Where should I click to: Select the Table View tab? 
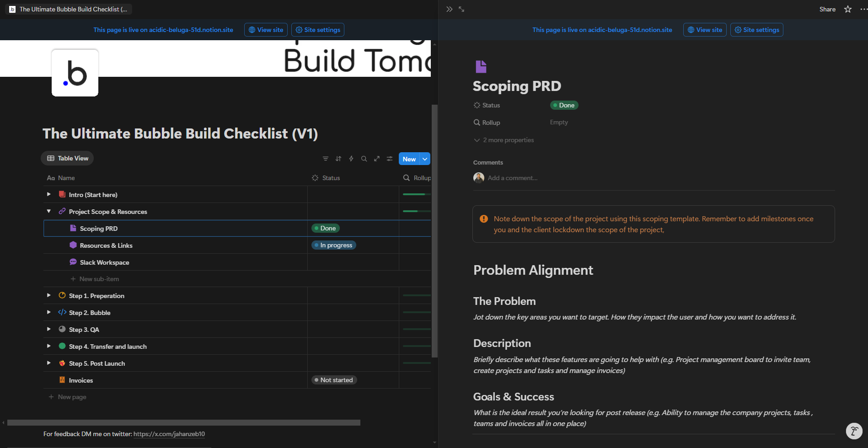pos(67,158)
